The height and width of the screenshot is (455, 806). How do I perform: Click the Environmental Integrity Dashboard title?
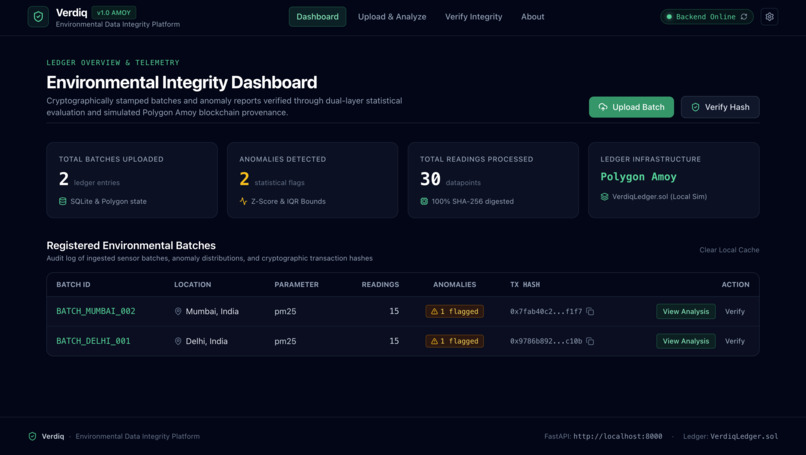point(181,82)
